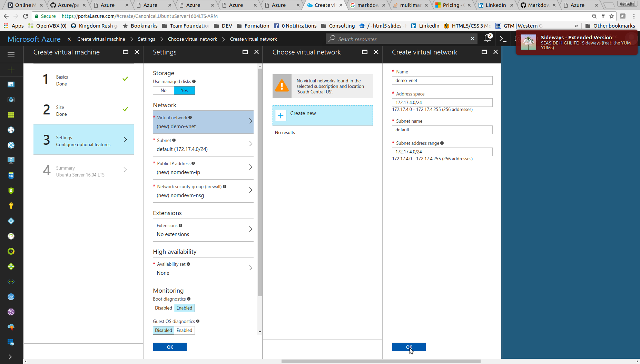Viewport: 640px width, 364px height.
Task: Expand the Network security group setting
Action: click(203, 191)
